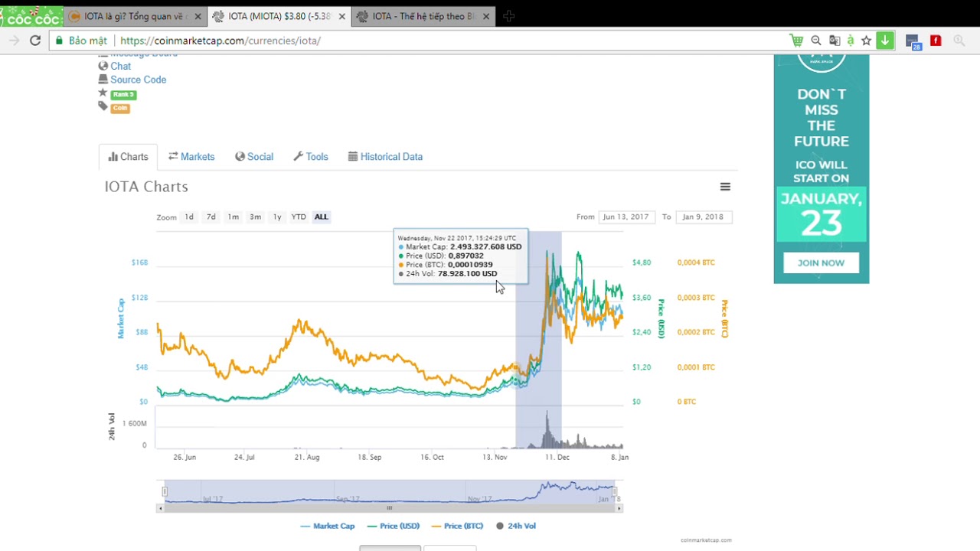Click the $4,80 price axis label
Viewport: 980px width, 551px height.
pos(642,262)
